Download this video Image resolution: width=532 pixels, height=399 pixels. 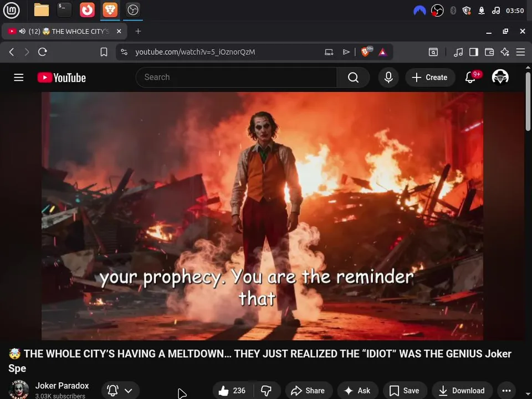coord(462,391)
